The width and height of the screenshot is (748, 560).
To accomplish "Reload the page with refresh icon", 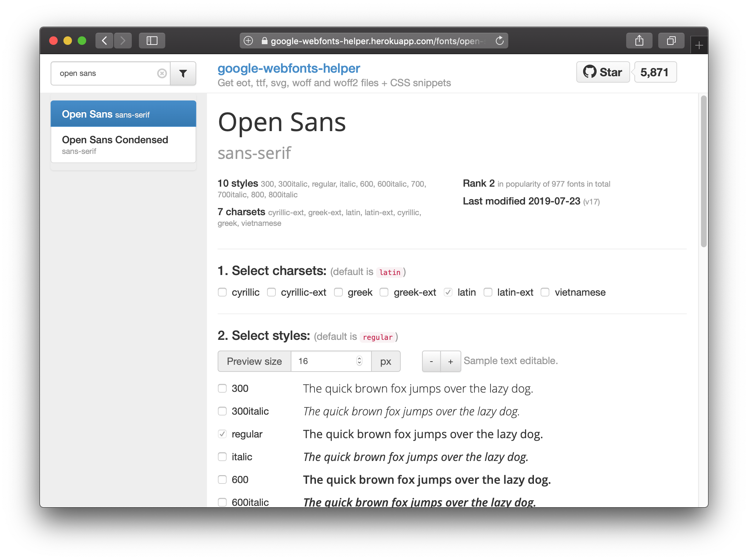I will coord(500,41).
